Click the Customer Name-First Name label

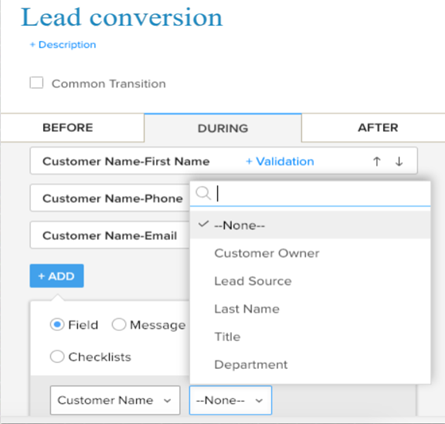(x=126, y=161)
